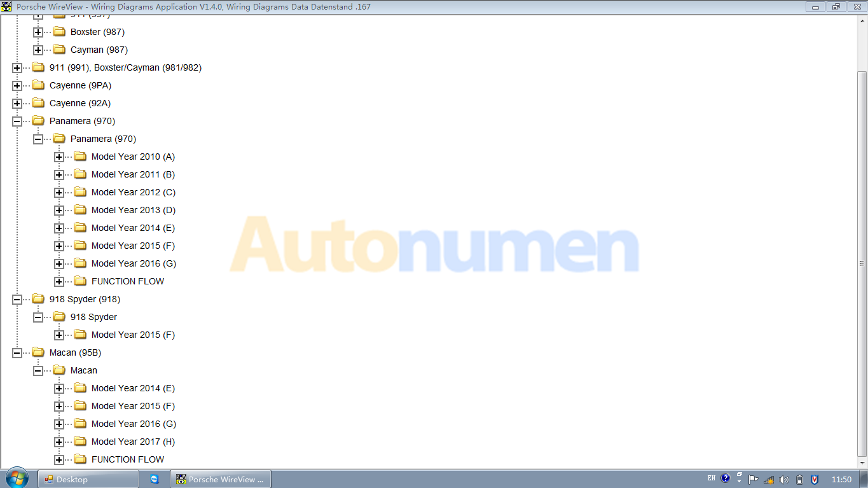This screenshot has width=868, height=488.
Task: Click the Boxster (987) folder icon
Action: pos(59,32)
